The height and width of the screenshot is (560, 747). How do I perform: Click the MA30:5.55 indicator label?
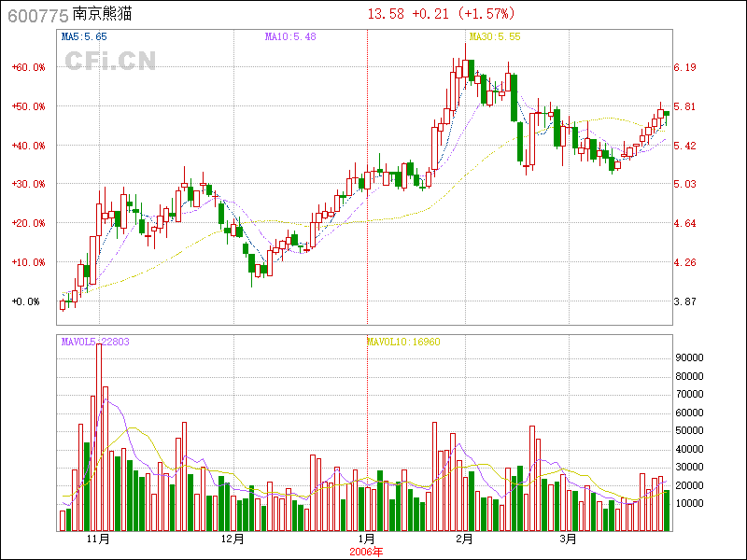click(x=494, y=36)
